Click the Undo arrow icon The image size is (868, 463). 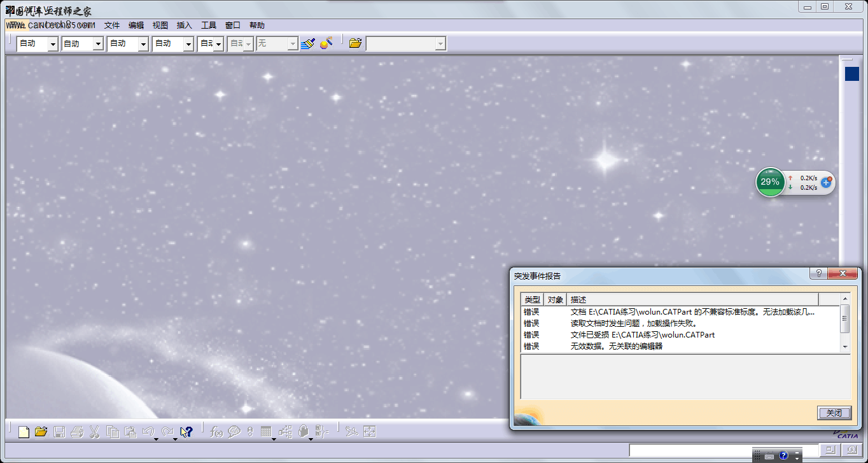(149, 431)
